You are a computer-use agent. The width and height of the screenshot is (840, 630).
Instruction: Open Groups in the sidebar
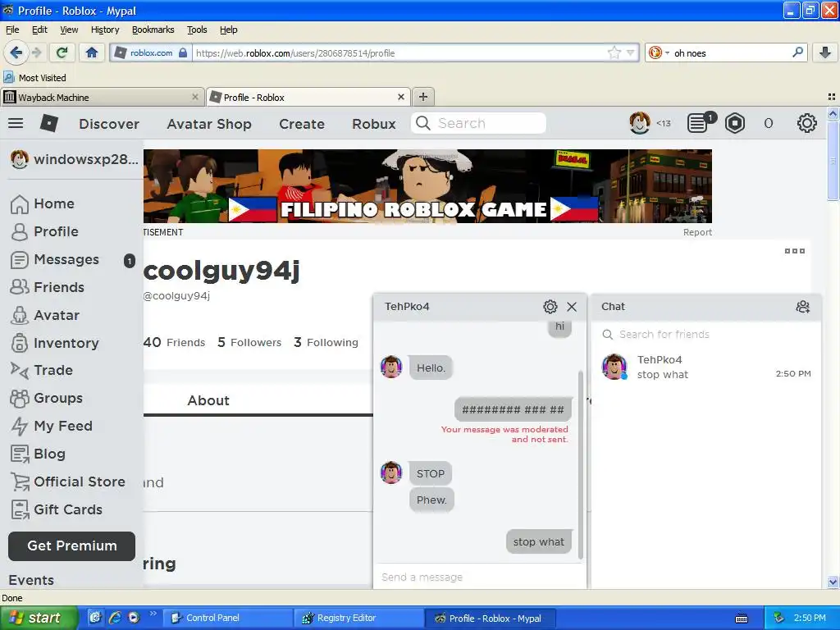[47, 398]
